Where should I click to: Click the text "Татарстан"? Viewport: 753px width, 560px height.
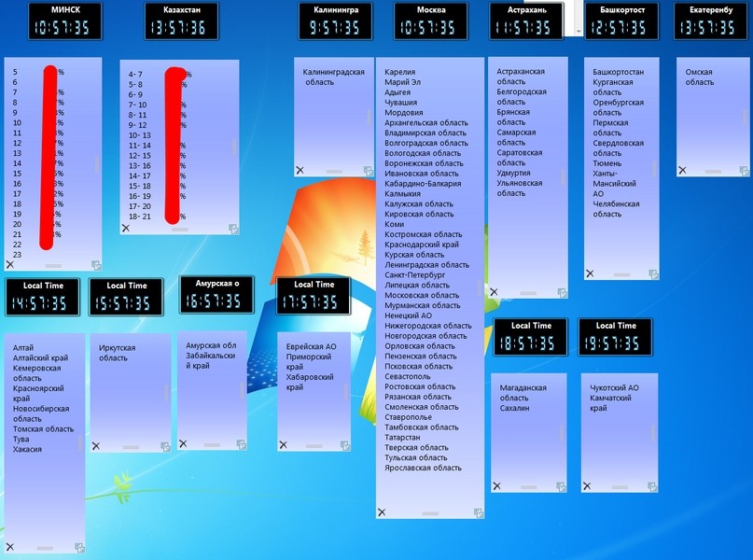pyautogui.click(x=402, y=438)
